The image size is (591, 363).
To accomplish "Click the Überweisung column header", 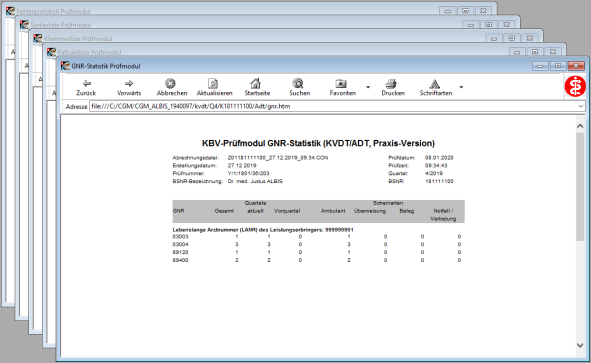I will click(x=370, y=211).
